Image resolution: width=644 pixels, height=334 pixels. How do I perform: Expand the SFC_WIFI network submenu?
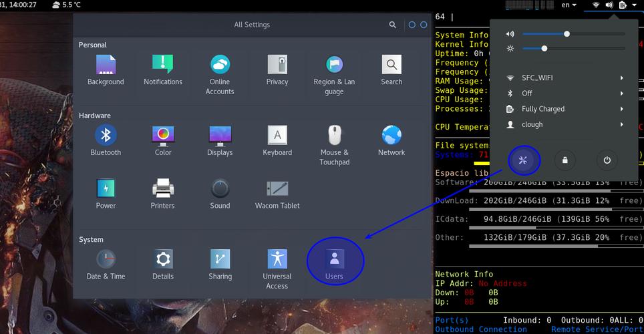(x=565, y=77)
